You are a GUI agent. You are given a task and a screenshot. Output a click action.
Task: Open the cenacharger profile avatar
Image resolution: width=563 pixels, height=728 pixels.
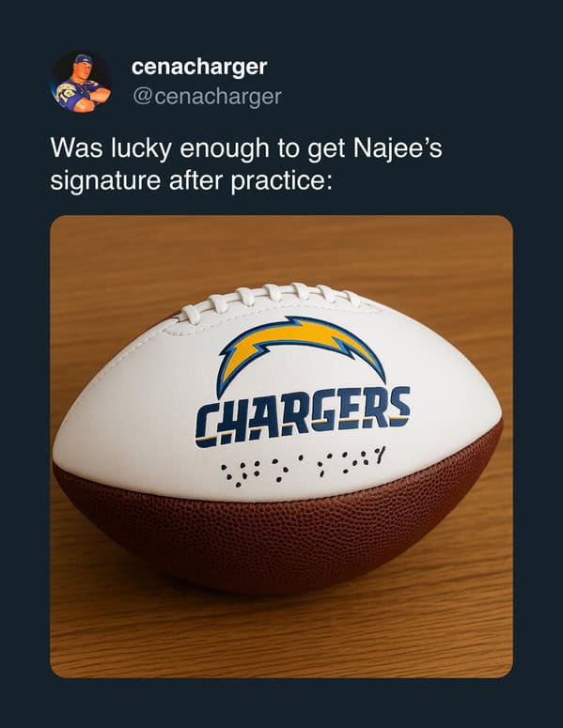[x=81, y=82]
